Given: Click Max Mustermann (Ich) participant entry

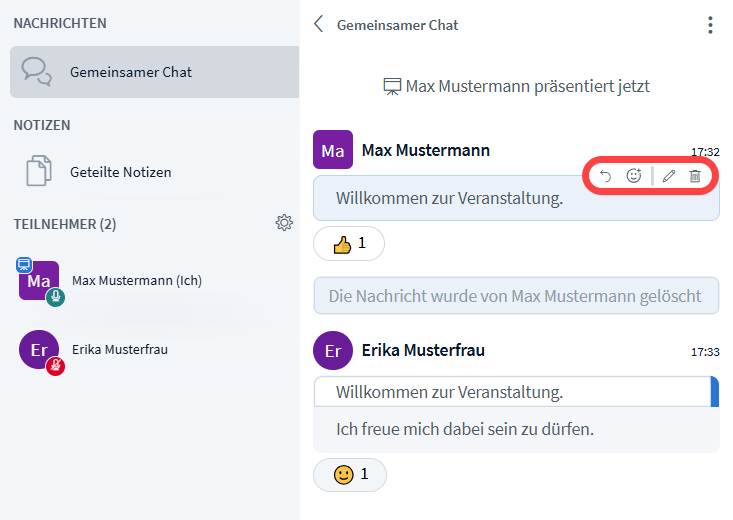Looking at the screenshot, I should click(x=136, y=281).
